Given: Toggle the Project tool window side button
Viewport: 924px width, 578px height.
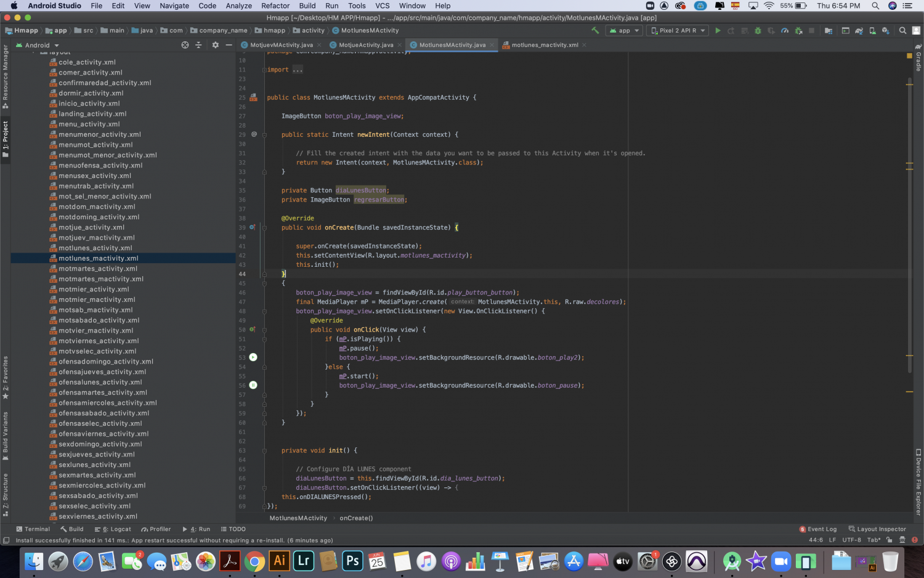Looking at the screenshot, I should coord(6,139).
